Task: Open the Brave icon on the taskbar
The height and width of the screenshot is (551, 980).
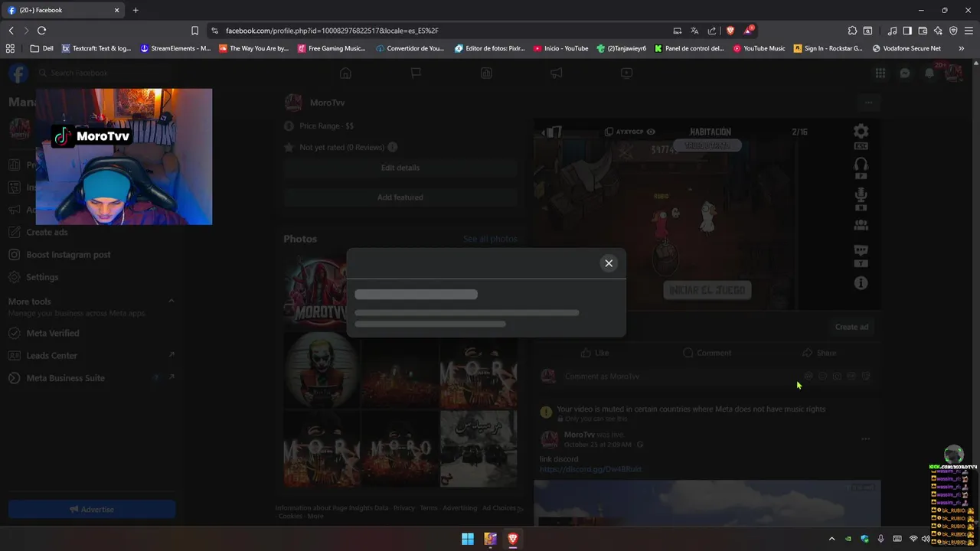Action: click(x=513, y=539)
